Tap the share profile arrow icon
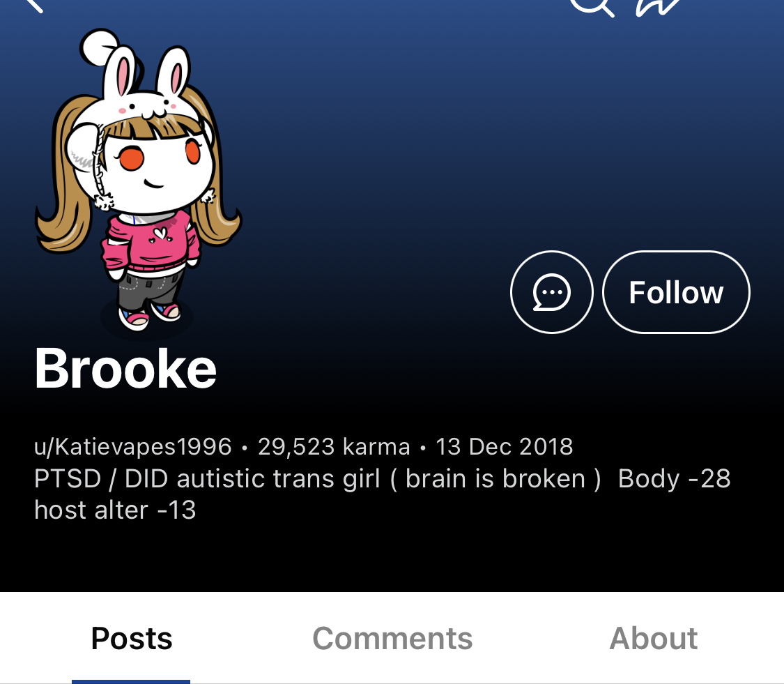 (657, 6)
